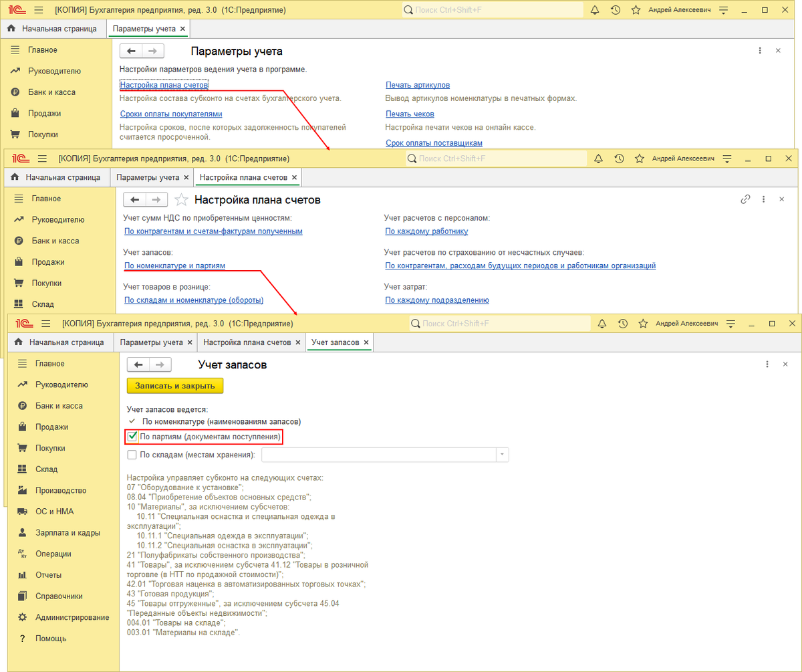Viewport: 802px width, 672px height.
Task: Close Настройка плана счетов tab in front window
Action: tap(297, 342)
